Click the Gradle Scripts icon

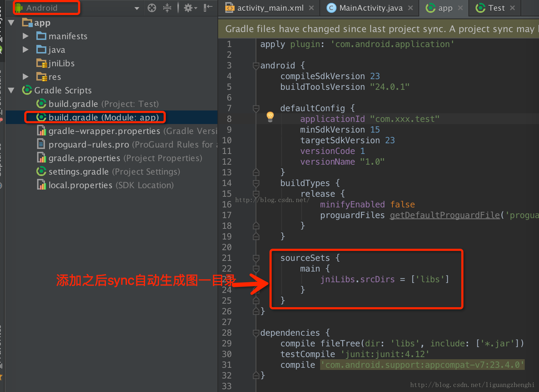[x=27, y=90]
